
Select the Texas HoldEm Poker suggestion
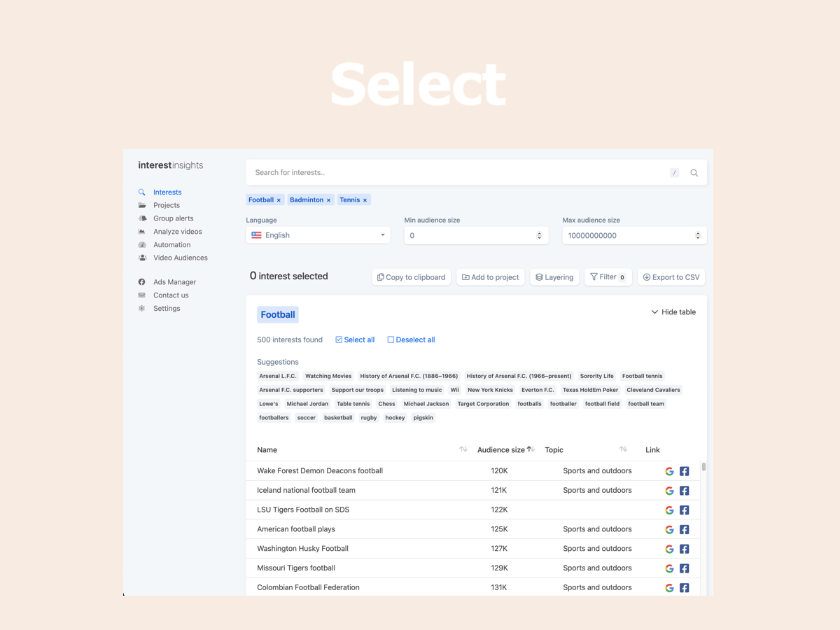(591, 390)
